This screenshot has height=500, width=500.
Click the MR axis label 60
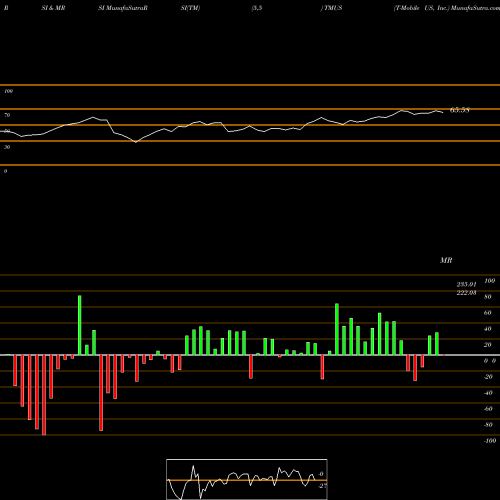pyautogui.click(x=488, y=313)
